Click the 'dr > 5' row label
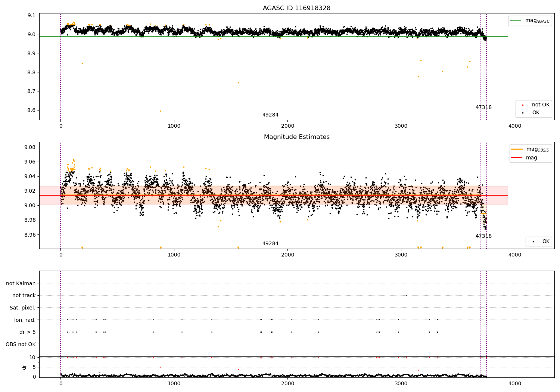The image size is (560, 392). (28, 332)
